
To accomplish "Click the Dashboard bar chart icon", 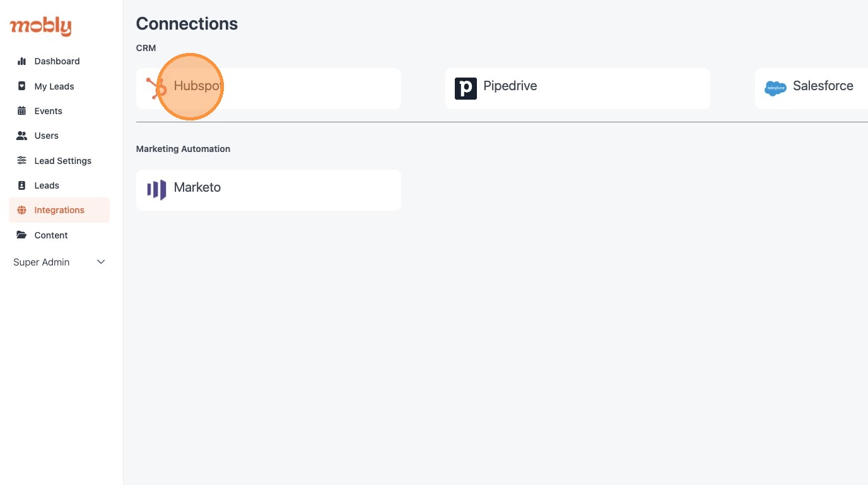I will click(x=22, y=61).
